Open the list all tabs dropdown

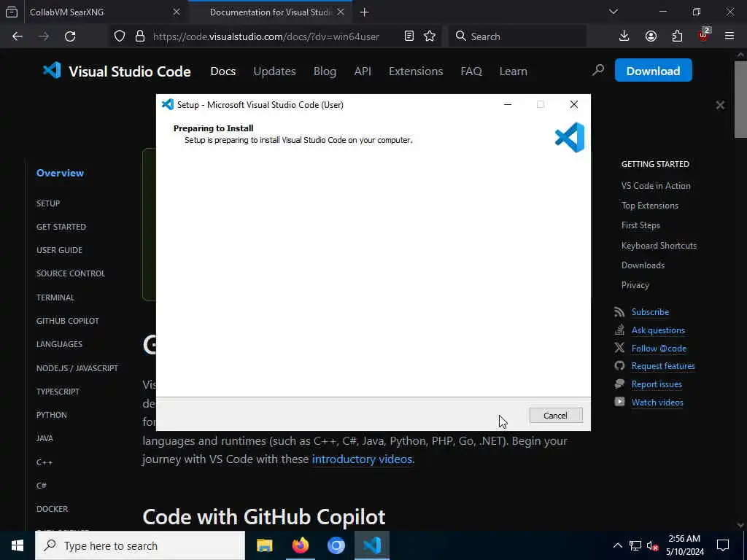[x=613, y=12]
